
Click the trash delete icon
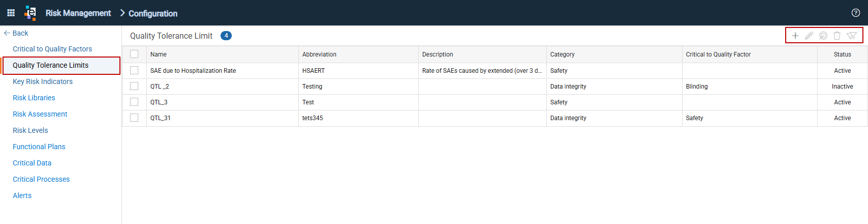coord(837,36)
